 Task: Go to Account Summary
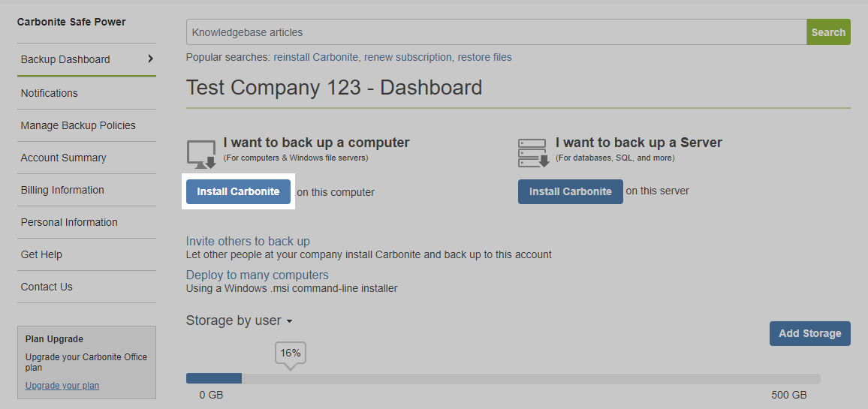[64, 158]
